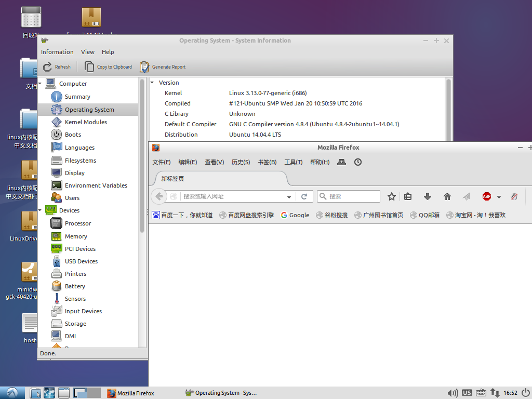Click the power button in the system tray
Viewport: 532px width, 399px height.
[526, 393]
